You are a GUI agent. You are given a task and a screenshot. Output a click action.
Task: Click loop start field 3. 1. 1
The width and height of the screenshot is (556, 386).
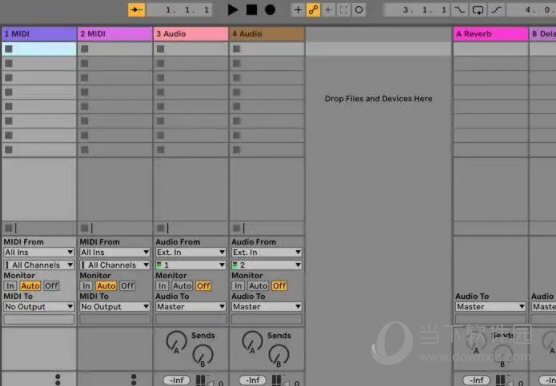pos(417,10)
